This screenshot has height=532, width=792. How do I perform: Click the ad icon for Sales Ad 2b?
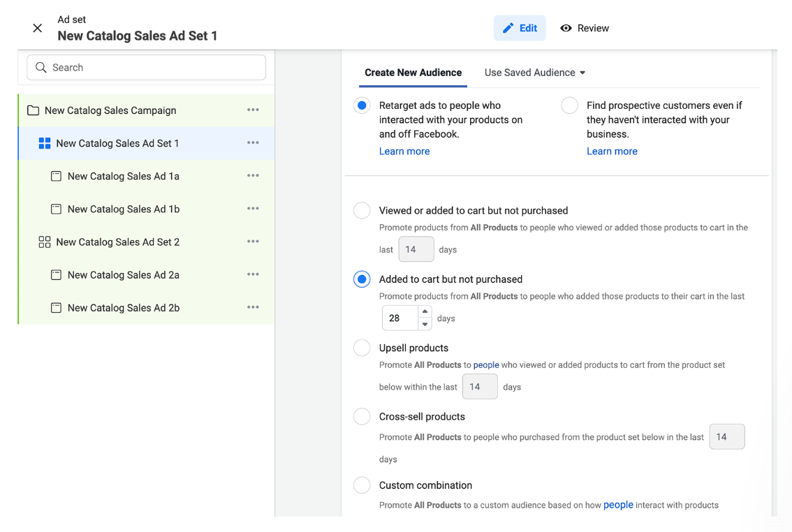56,308
